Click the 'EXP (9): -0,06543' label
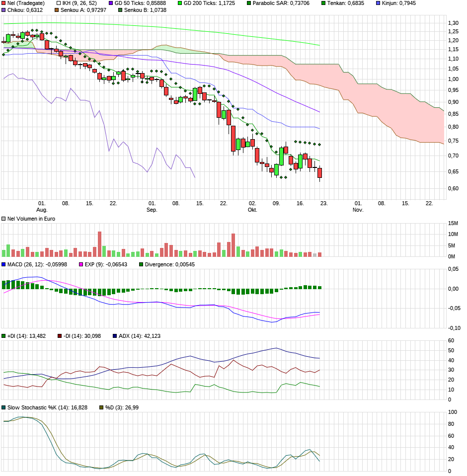This screenshot has height=476, width=467. 106,265
